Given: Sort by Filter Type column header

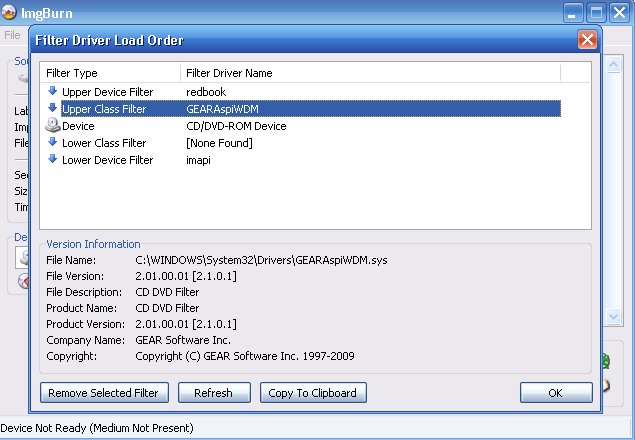Looking at the screenshot, I should 110,73.
